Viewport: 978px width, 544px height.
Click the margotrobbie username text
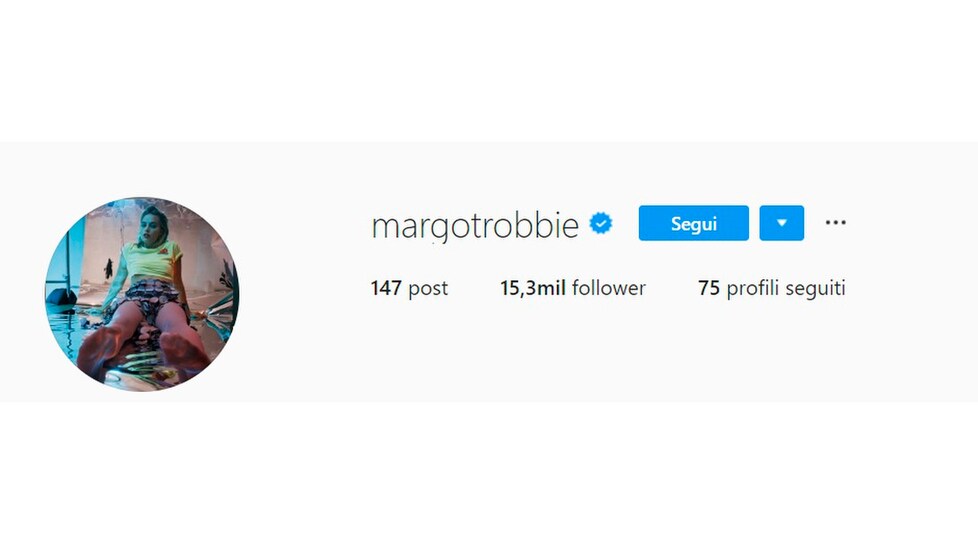[x=475, y=225]
